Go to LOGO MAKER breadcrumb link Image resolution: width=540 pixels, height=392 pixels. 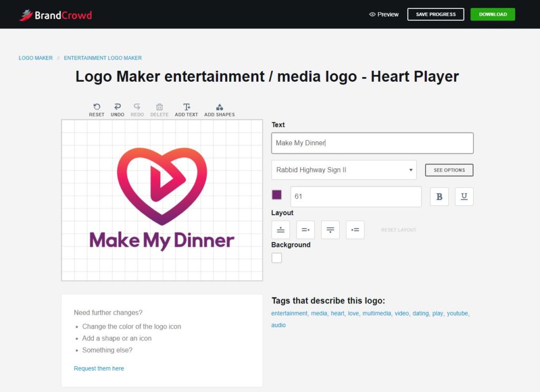click(35, 58)
